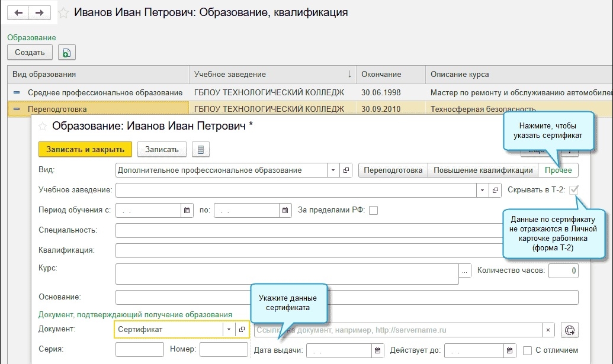Open the Документ type dropdown

229,330
